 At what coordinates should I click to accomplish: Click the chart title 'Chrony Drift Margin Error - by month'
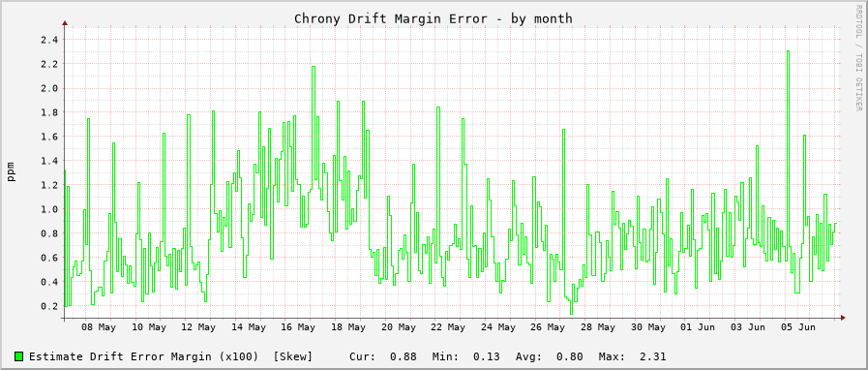tap(433, 18)
